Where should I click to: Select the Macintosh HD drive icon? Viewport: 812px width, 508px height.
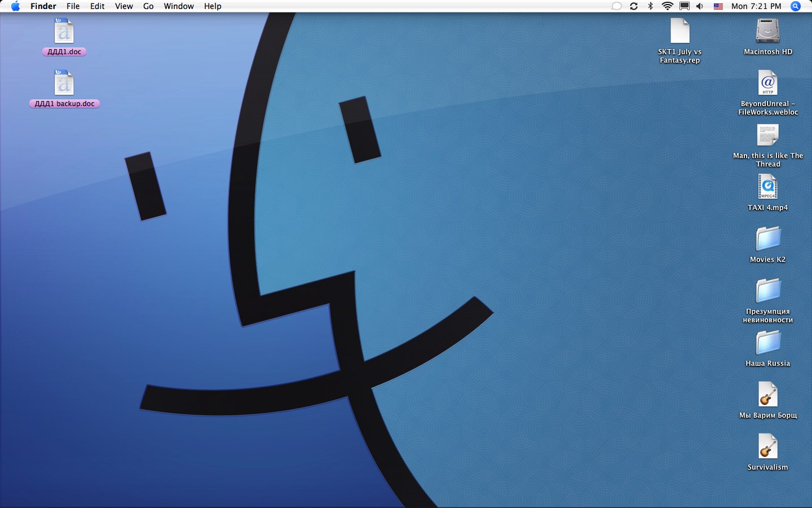pyautogui.click(x=768, y=31)
